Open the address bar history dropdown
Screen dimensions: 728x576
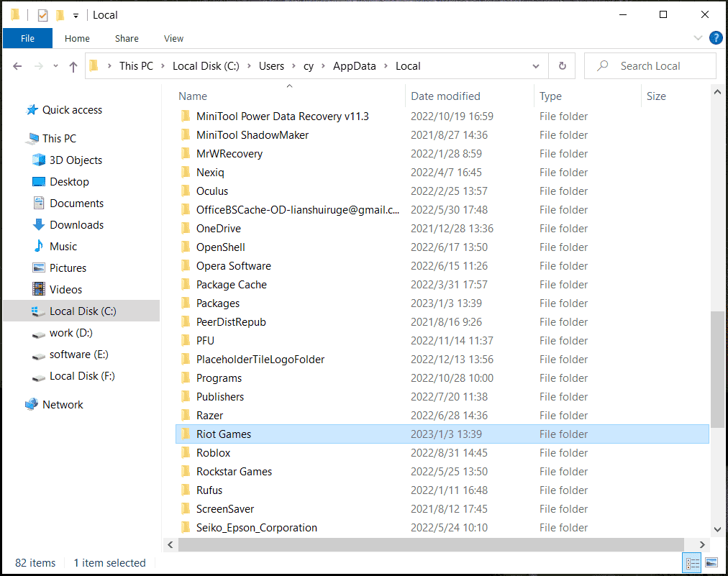[536, 65]
